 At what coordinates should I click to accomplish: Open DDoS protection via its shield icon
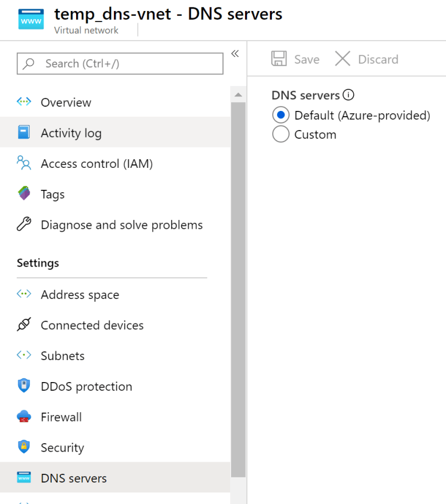[23, 386]
